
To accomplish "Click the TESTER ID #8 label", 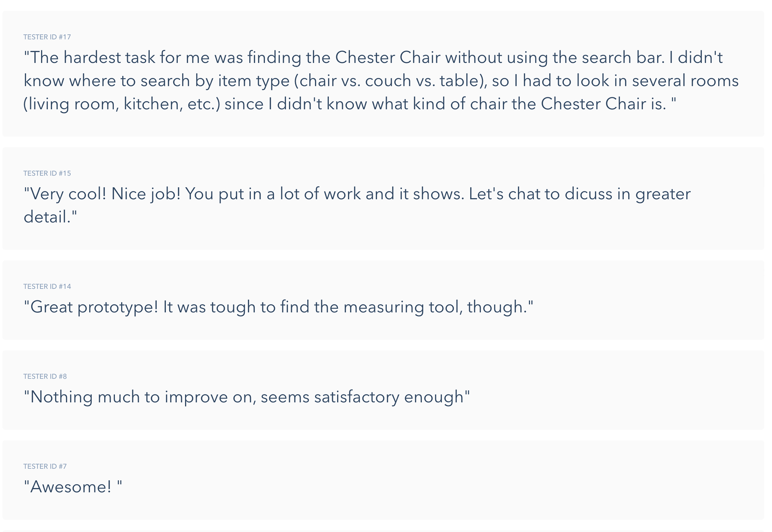I will 45,376.
